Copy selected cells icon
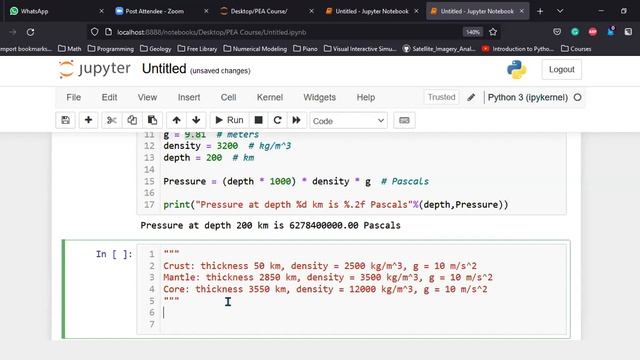The image size is (640, 360). 132,120
